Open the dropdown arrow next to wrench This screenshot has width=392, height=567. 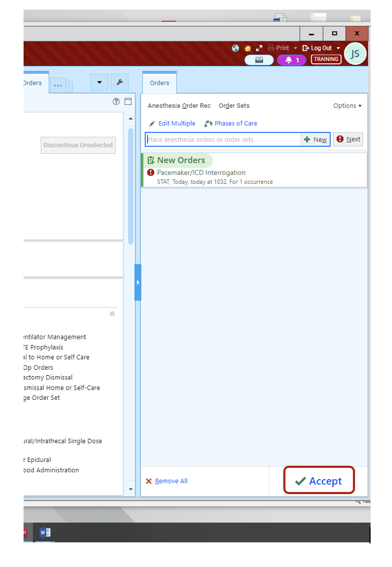point(100,83)
